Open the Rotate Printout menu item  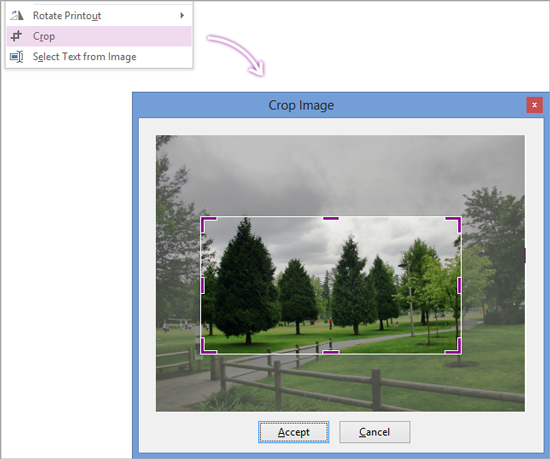(99, 15)
